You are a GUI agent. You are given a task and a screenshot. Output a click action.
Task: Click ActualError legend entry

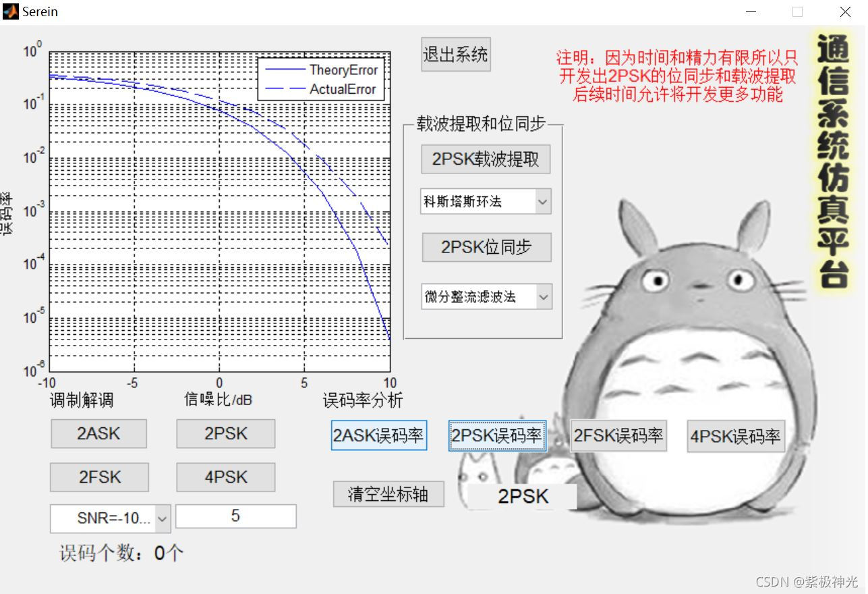point(322,89)
